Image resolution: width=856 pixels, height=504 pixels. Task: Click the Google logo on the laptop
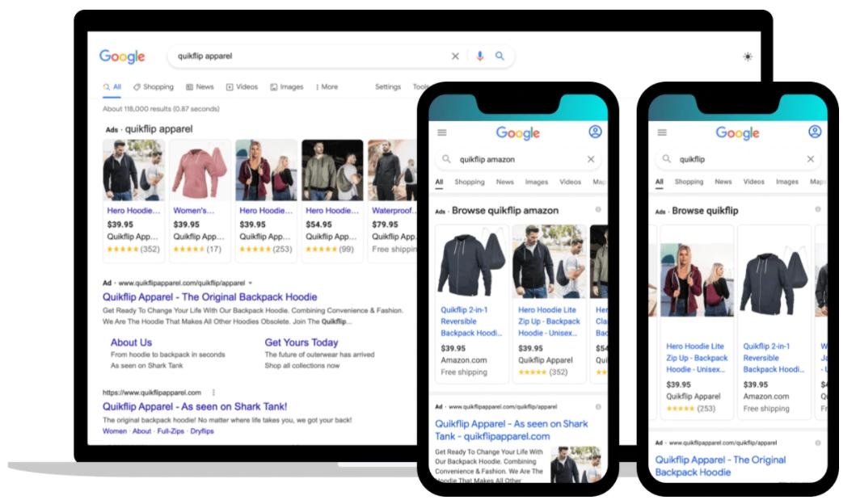click(x=122, y=57)
